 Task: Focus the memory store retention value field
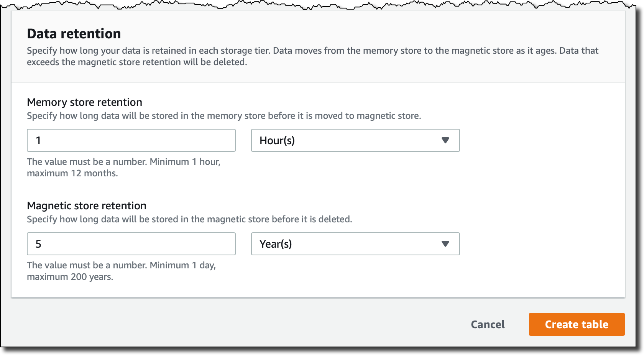(131, 140)
